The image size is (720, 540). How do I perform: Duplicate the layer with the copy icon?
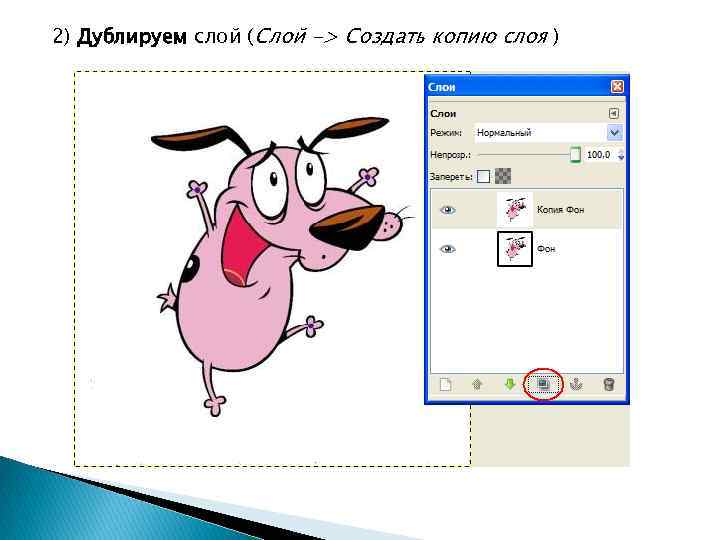(x=543, y=384)
